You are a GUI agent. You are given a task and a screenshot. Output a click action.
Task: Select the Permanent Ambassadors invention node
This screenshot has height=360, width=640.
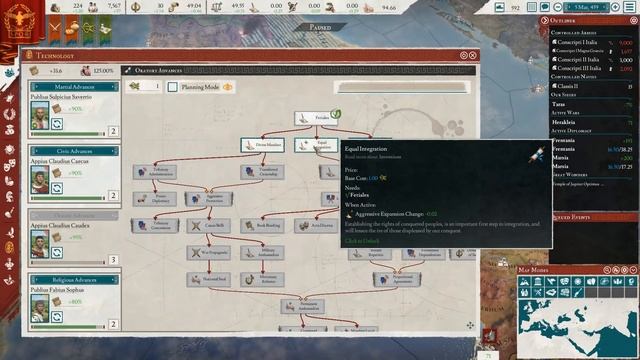303,307
